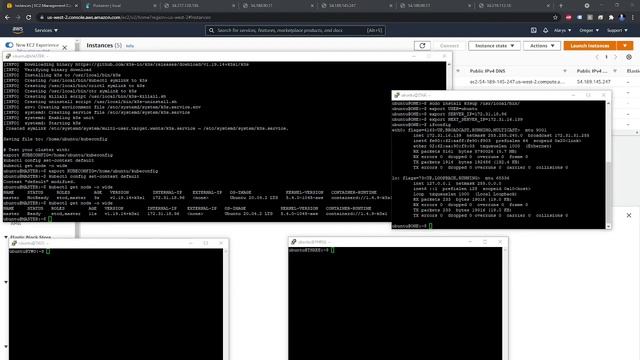The width and height of the screenshot is (640, 360).
Task: Switch to the 54.189.145.247 browser tab
Action: [355, 6]
